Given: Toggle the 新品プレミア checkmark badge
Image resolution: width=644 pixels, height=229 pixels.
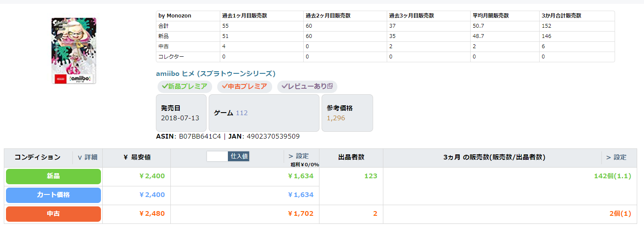Looking at the screenshot, I should pos(184,87).
